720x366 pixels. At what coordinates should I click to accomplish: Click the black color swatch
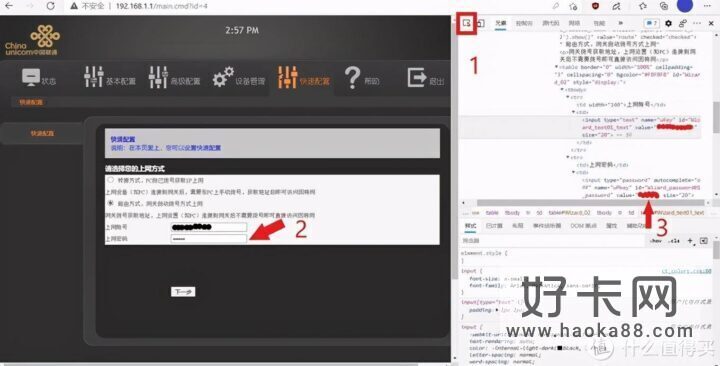pos(560,348)
